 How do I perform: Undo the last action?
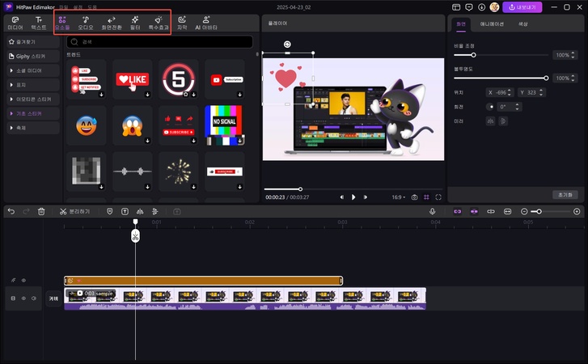click(11, 211)
